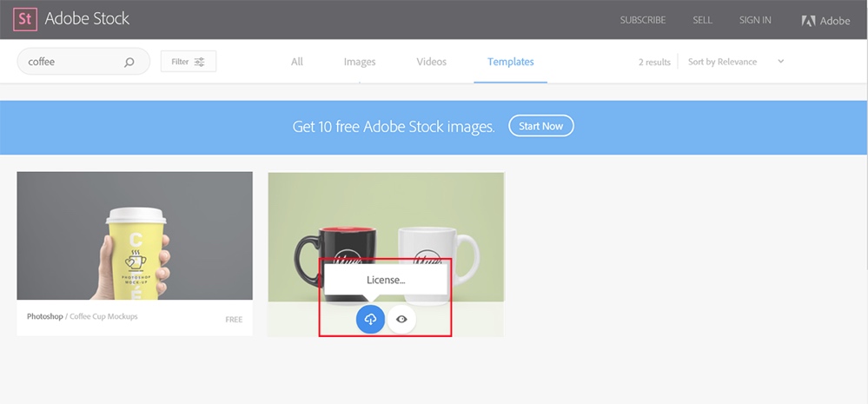Open the SELL link
868x404 pixels.
pyautogui.click(x=702, y=20)
